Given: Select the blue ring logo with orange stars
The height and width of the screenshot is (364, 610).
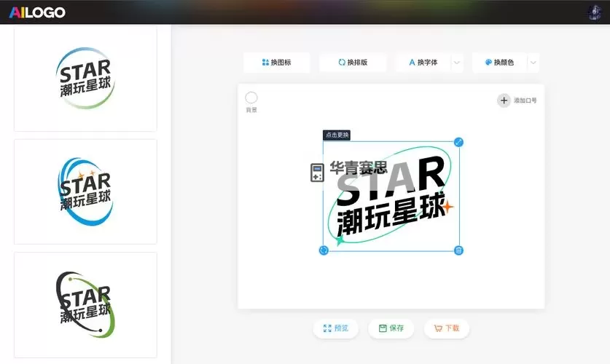Looking at the screenshot, I should click(85, 191).
